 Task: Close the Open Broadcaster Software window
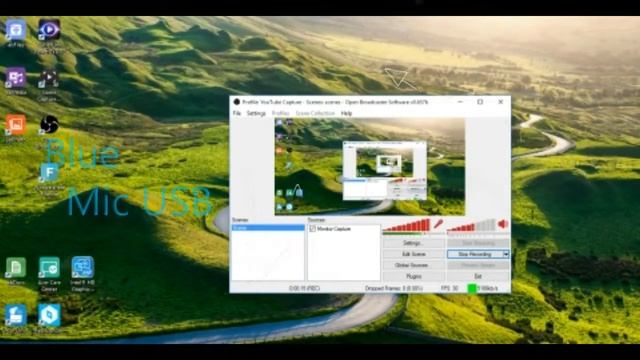coord(501,102)
